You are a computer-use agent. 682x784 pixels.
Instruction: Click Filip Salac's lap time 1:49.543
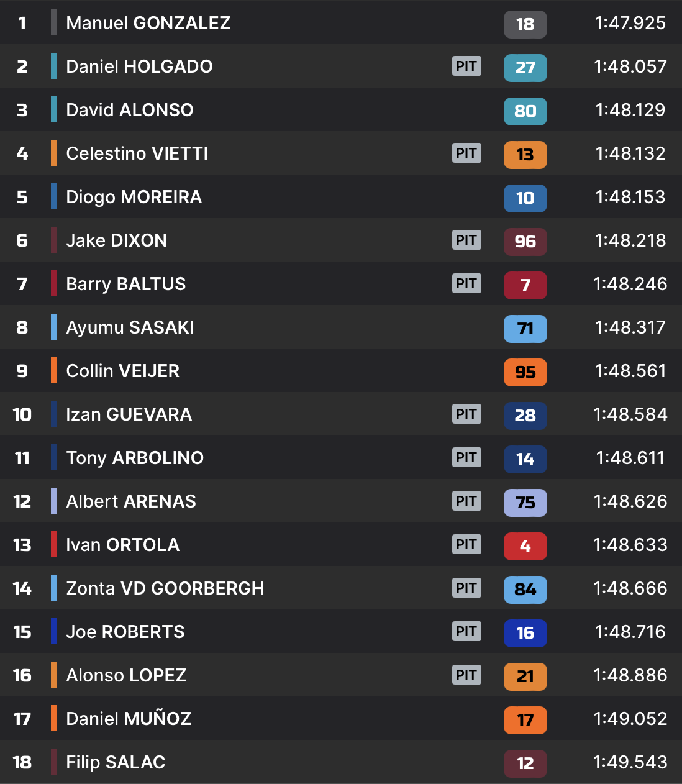[x=630, y=762]
